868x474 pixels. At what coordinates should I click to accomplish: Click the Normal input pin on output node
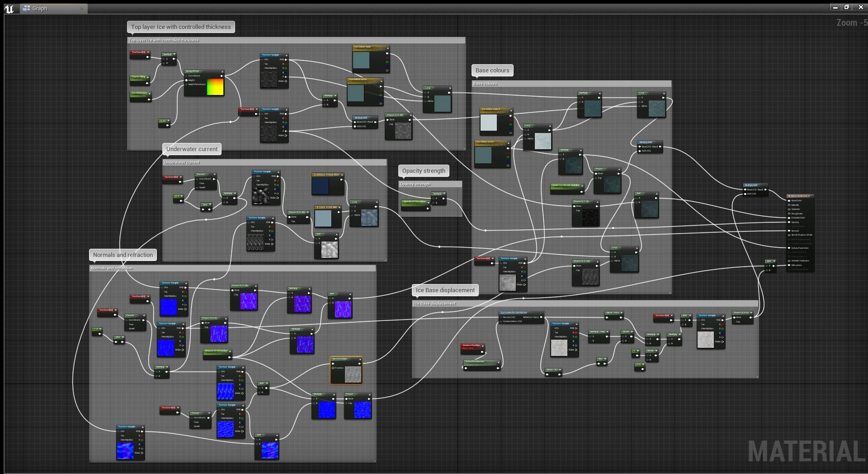[x=789, y=231]
